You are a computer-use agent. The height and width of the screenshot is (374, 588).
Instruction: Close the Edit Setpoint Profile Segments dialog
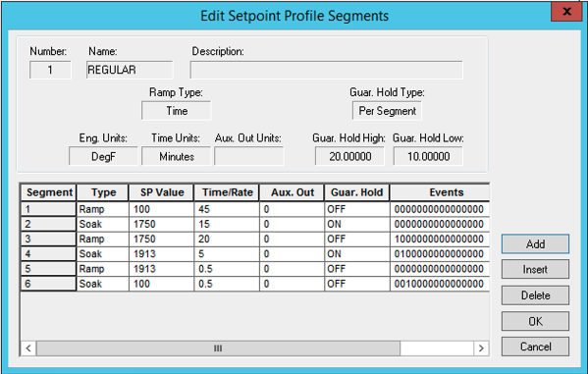click(x=566, y=11)
